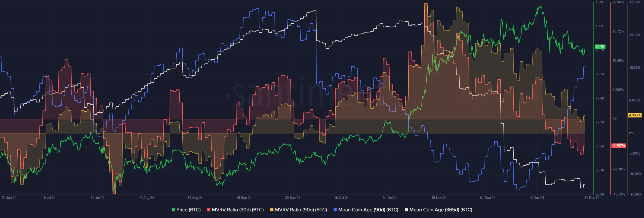Click the 32.19% yellow axis label
Screen dimensions: 644x218
[635, 2]
